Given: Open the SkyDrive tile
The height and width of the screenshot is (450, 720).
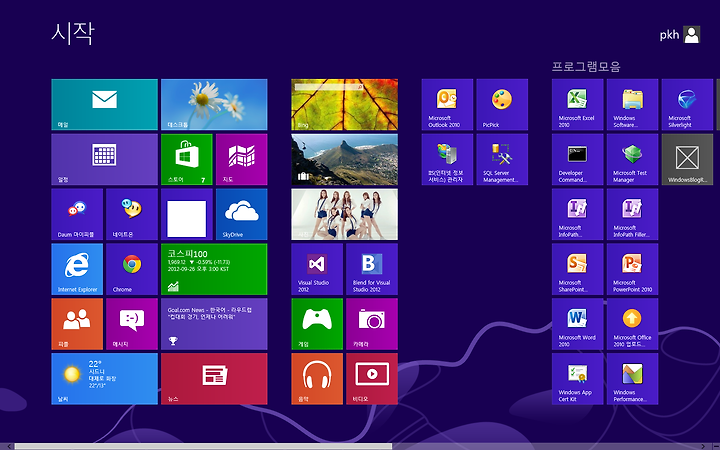Looking at the screenshot, I should [242, 214].
